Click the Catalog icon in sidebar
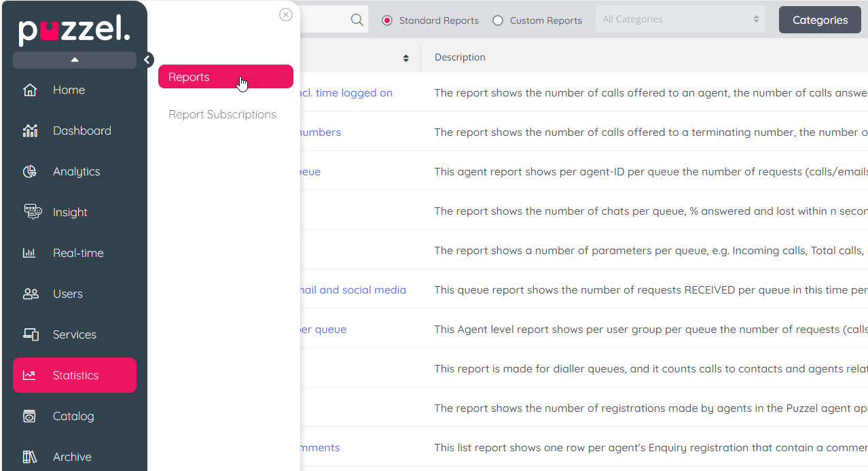This screenshot has height=471, width=868. [x=29, y=416]
